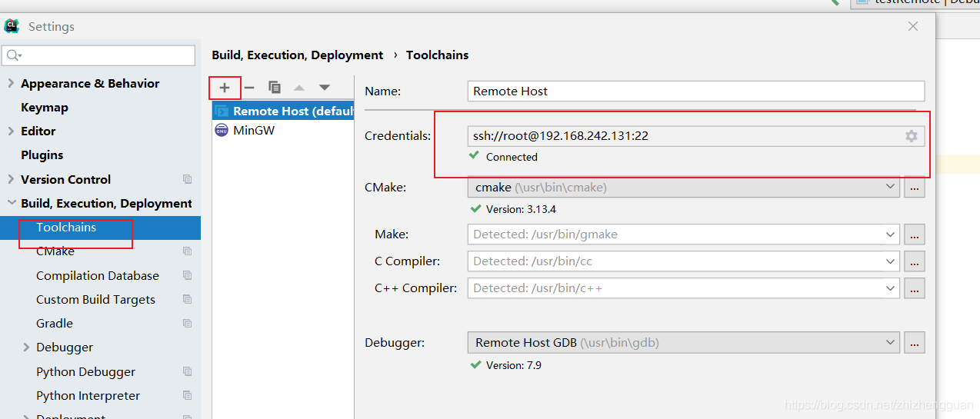Browse for C++ Compiler with ellipsis button
980x419 pixels.
[x=914, y=288]
